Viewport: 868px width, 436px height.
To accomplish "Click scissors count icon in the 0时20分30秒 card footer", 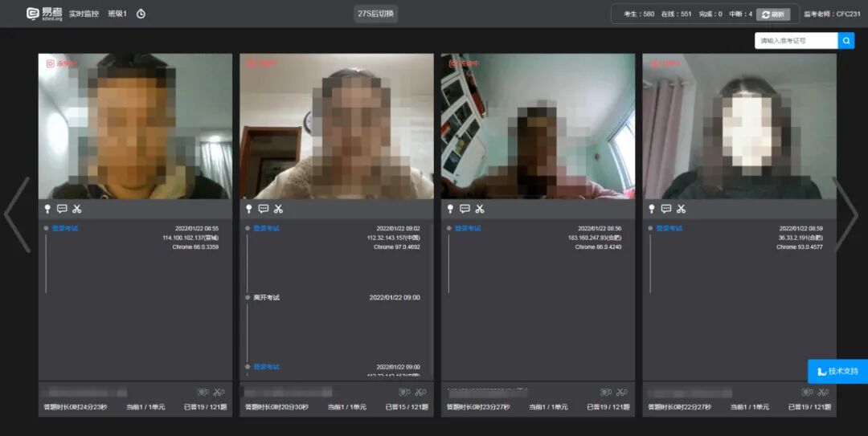I will pos(420,393).
